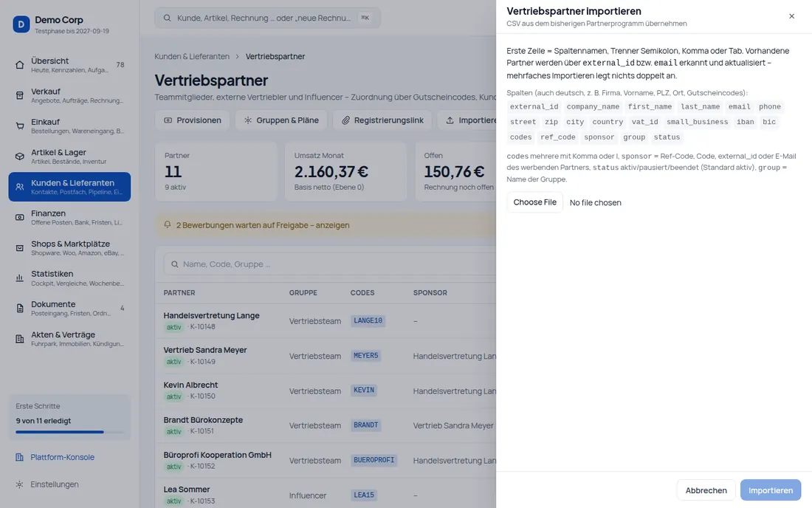Click the Erste Schritte progress bar
Screen dimensions: 812x508
pyautogui.click(x=69, y=432)
